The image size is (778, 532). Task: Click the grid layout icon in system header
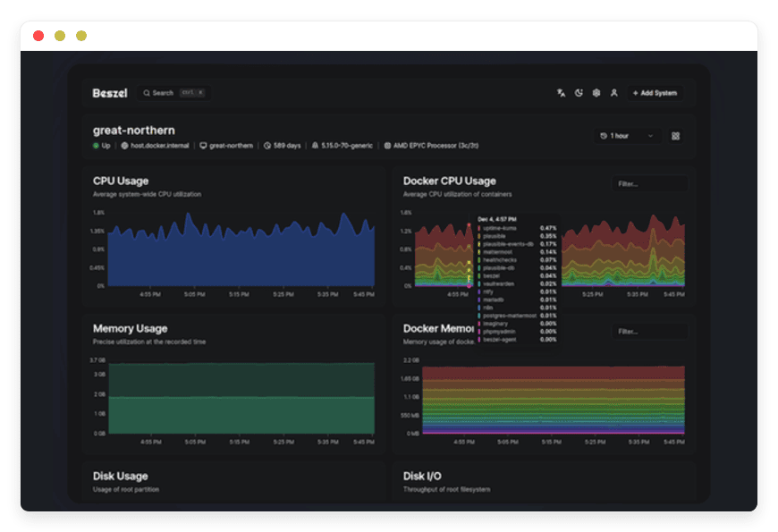pyautogui.click(x=675, y=136)
